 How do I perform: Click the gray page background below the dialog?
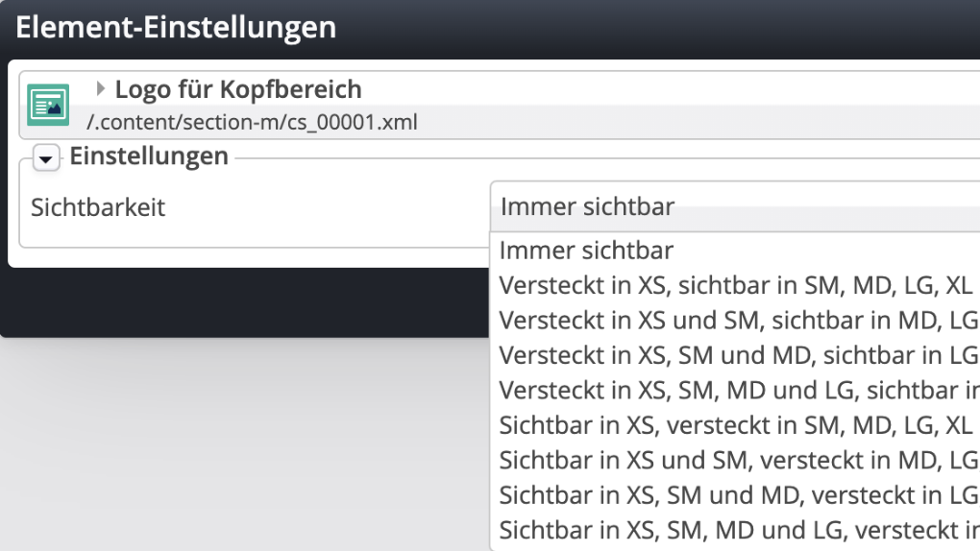tap(240, 442)
